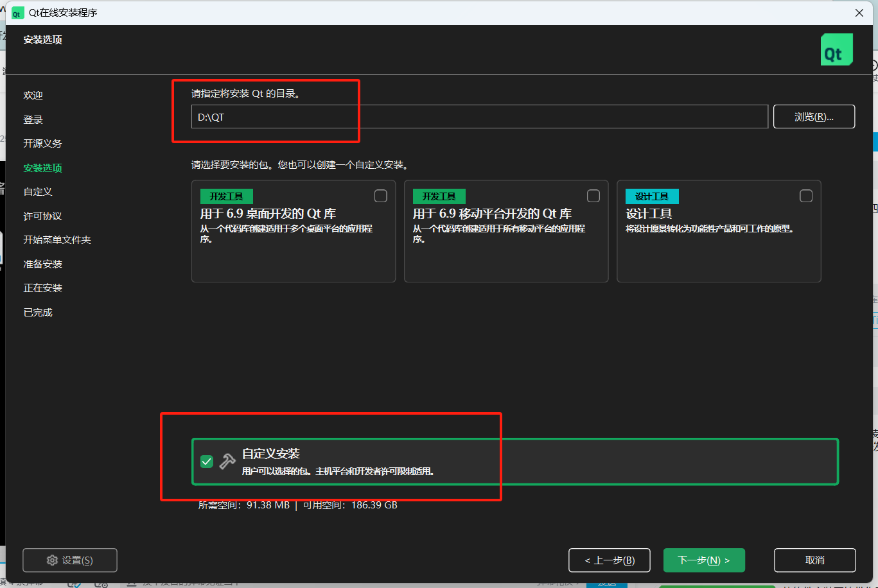Viewport: 878px width, 588px height.
Task: Click the 请选择要安装的包 instruction text
Action: point(299,165)
